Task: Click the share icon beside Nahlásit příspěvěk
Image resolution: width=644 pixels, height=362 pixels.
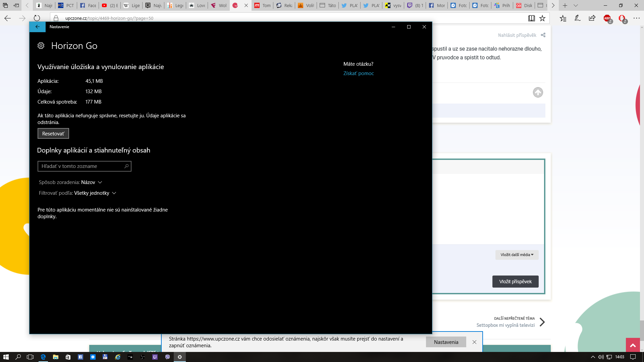Action: [x=543, y=35]
